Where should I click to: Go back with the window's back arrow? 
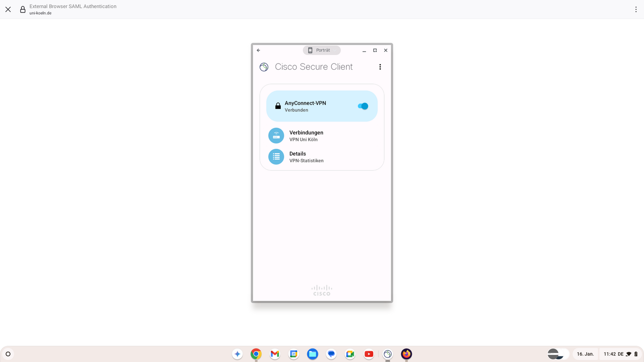click(258, 51)
